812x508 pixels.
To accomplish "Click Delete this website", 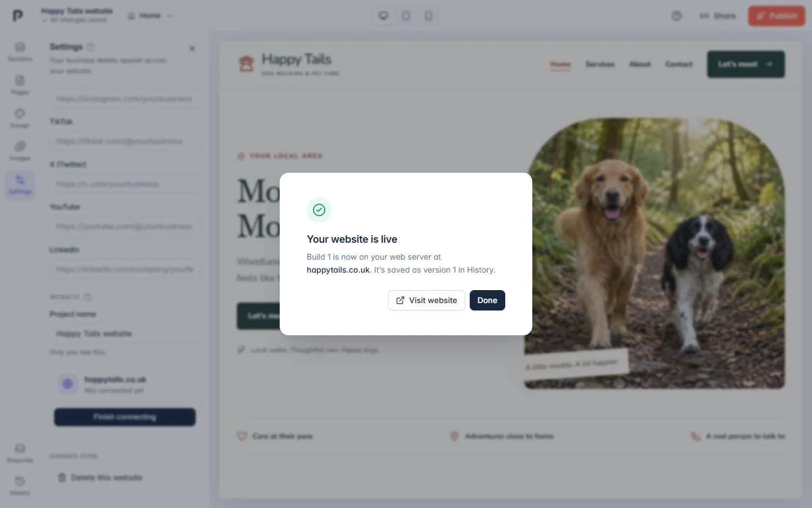I will 100,478.
